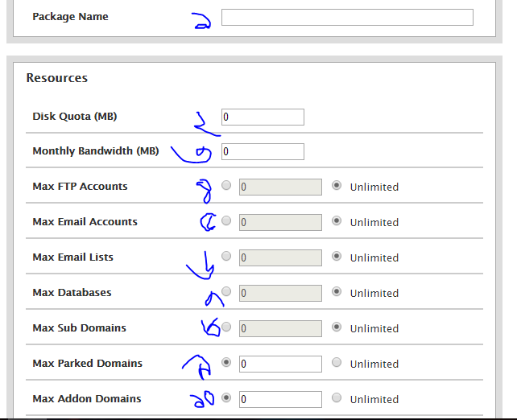Viewport: 517px width, 420px height.
Task: Set Max Email Accounts to Unlimited
Action: pyautogui.click(x=337, y=221)
